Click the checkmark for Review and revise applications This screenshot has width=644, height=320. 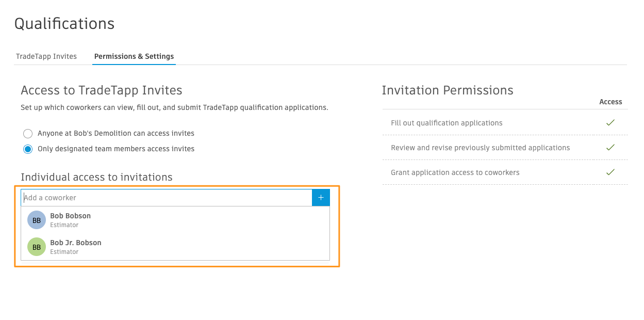click(x=610, y=148)
